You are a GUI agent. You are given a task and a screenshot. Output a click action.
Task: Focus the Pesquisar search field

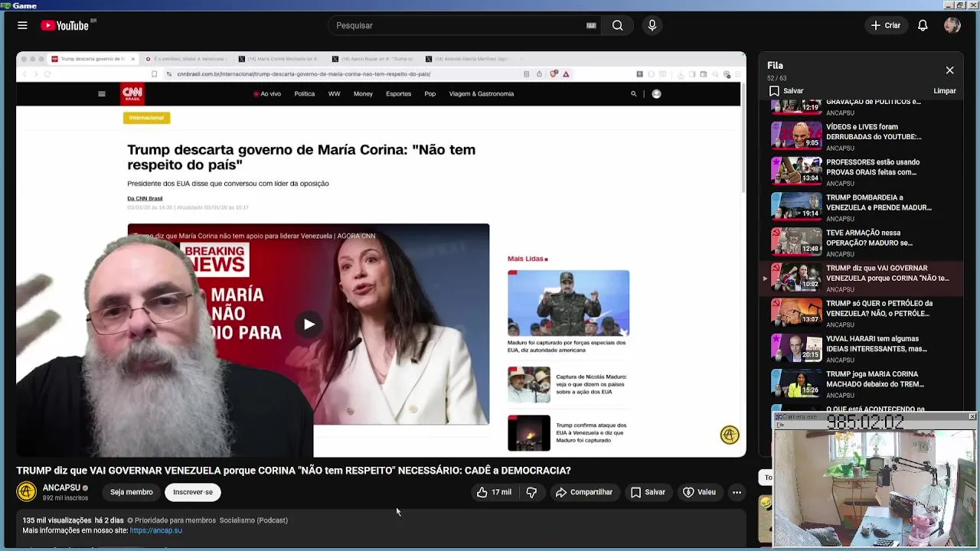pyautogui.click(x=456, y=25)
